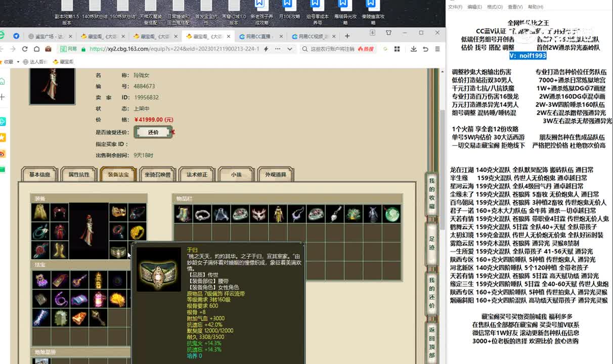
Task: Click the browser undo-close-tab icon
Action: (x=425, y=49)
